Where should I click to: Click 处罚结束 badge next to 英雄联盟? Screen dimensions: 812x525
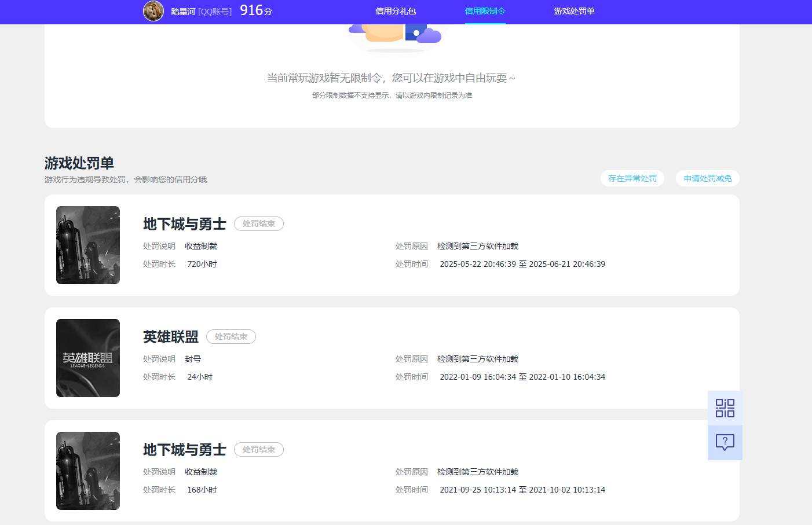(x=231, y=336)
